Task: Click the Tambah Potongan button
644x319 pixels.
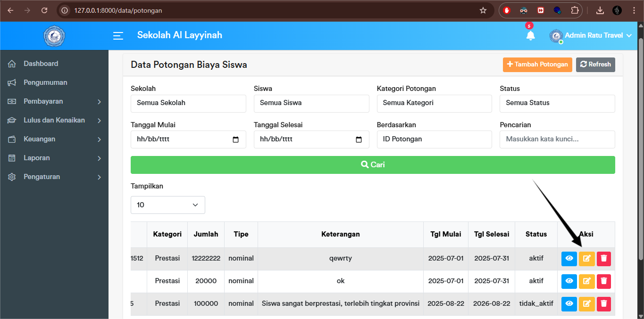Action: point(537,65)
